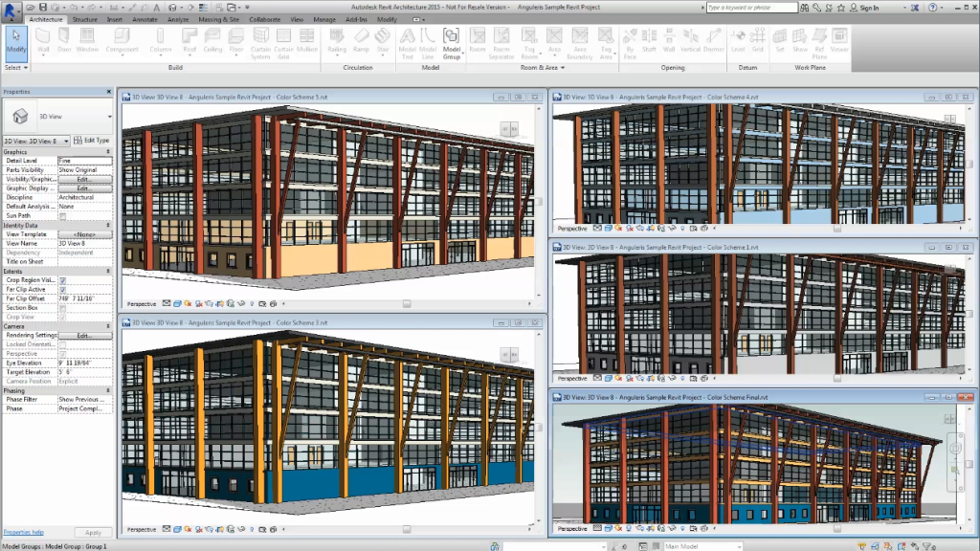Activate the Curtain System tool
The image size is (980, 551).
click(x=260, y=45)
